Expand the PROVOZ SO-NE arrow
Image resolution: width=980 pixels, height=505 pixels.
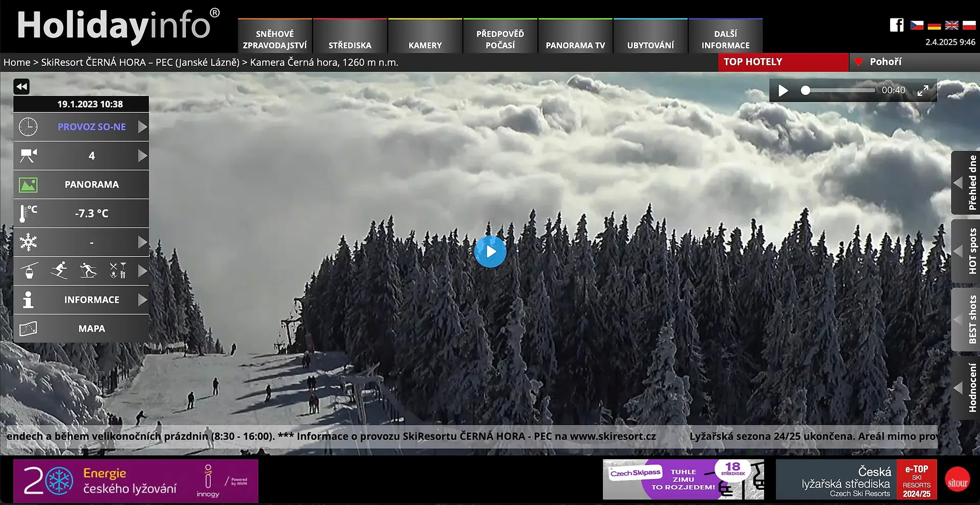142,127
